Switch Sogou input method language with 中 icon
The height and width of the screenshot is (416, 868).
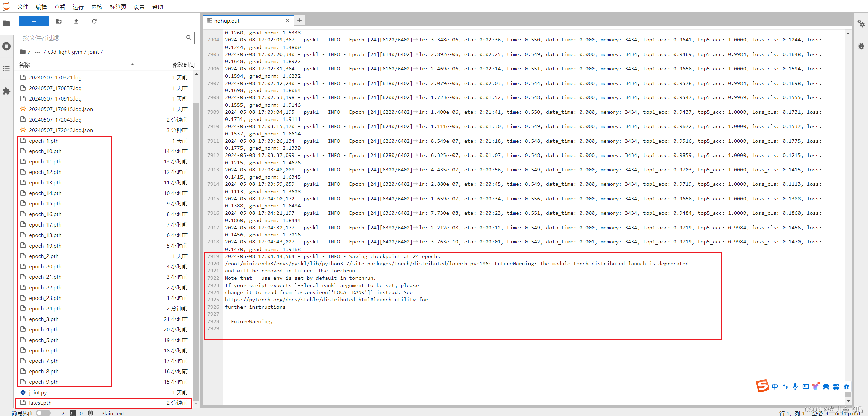pos(775,386)
